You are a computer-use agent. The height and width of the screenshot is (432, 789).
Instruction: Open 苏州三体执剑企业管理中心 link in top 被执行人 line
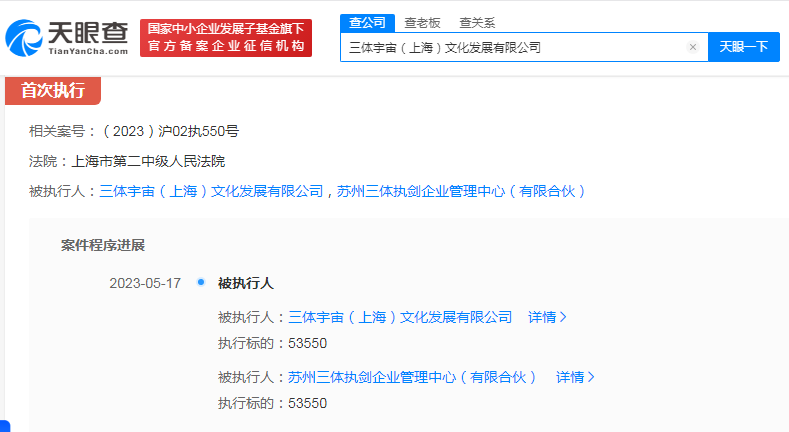[461, 191]
